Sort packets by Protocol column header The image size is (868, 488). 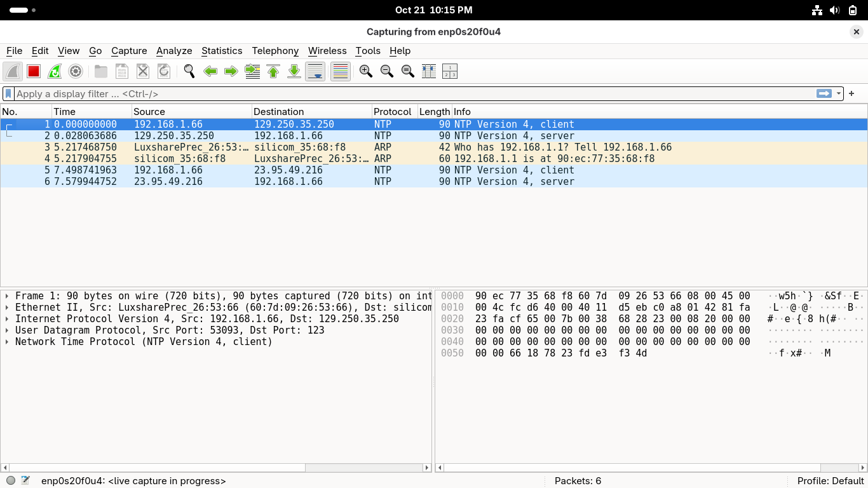[x=392, y=112]
